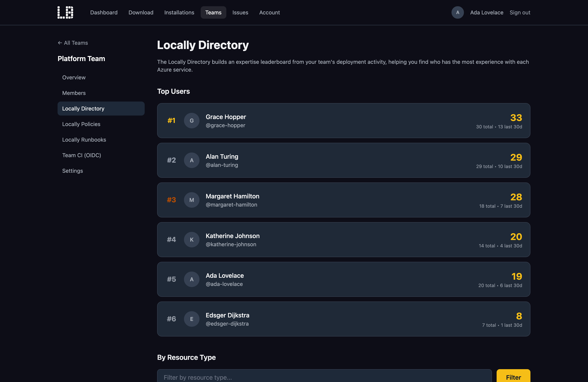The height and width of the screenshot is (382, 588).
Task: Click the '14 total • 4 last 30d' stats
Action: (500, 246)
